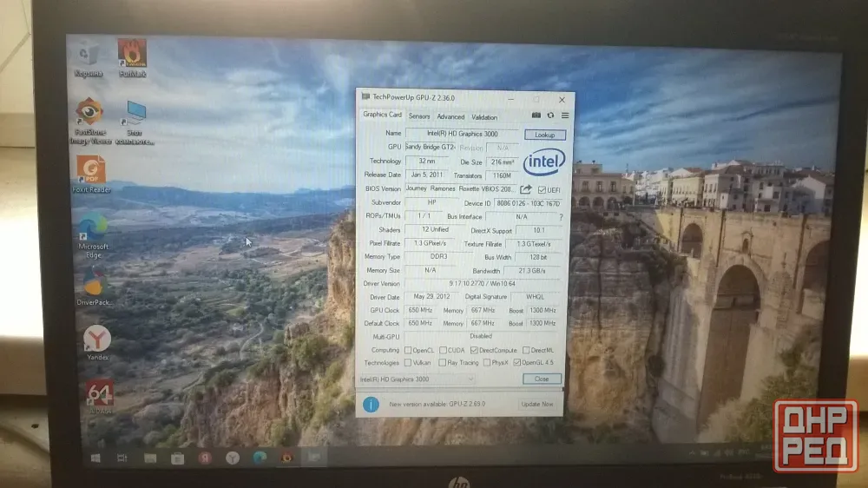Click the 'Disabled' Multi-GPU value
Viewport: 868px width, 488px height.
481,336
